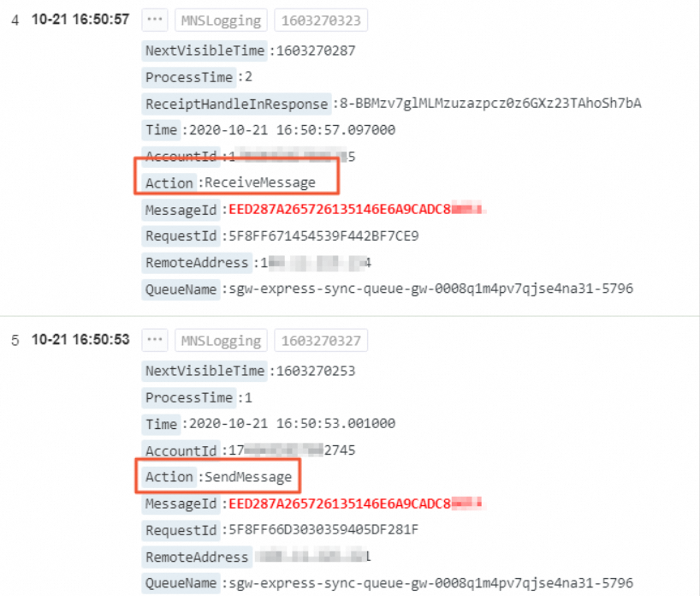Viewport: 700px width, 596px height.
Task: Click the QueueName label in entry 4
Action: click(181, 289)
